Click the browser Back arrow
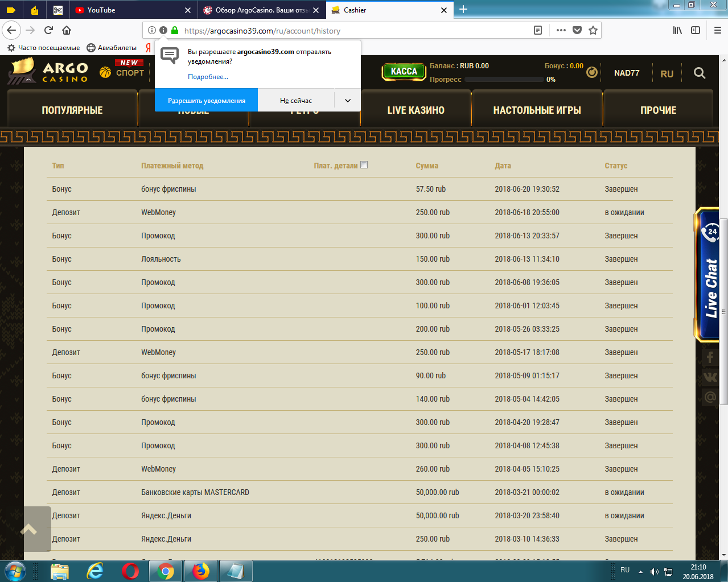Screen dimensions: 728x582 click(11, 30)
